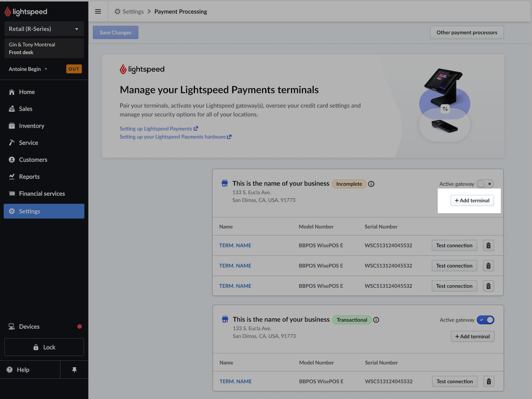Click info icon next to Transactional badge
The width and height of the screenshot is (532, 399).
[376, 320]
